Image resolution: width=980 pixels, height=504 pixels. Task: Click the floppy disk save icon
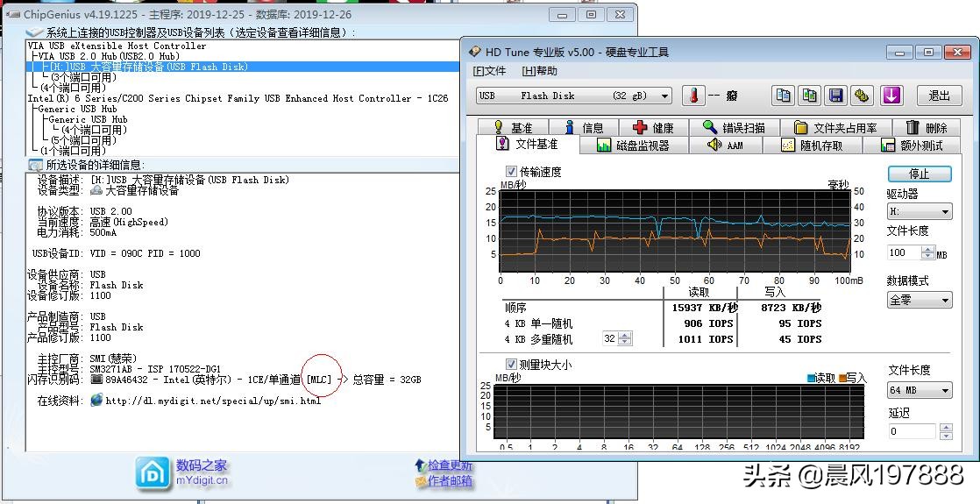click(835, 96)
